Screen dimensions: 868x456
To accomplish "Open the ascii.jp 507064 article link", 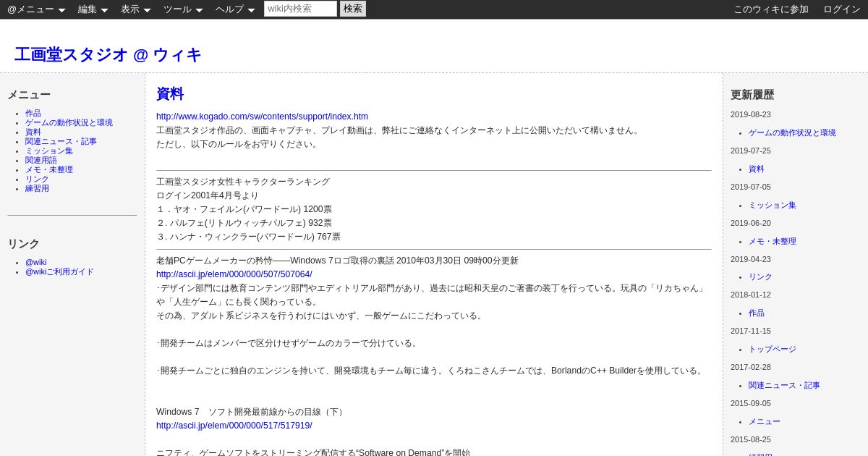I will 234,274.
